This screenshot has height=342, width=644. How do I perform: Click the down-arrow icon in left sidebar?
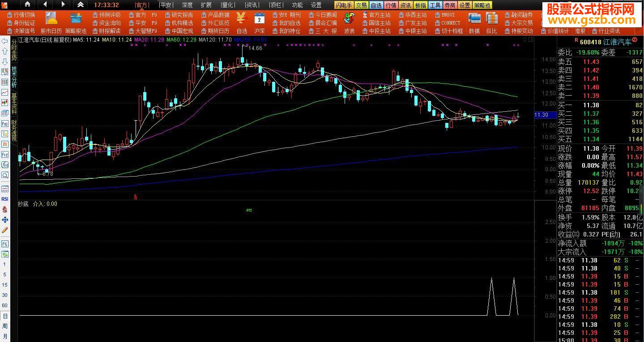click(x=5, y=62)
